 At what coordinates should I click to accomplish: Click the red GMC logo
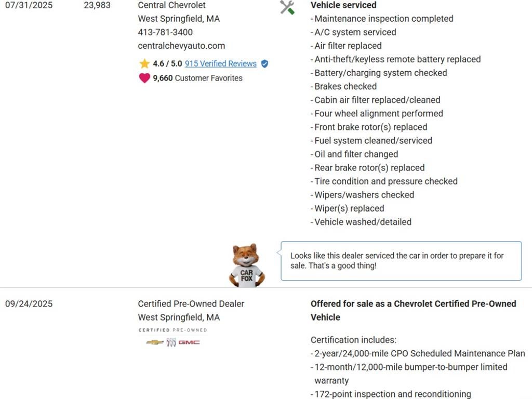point(189,342)
